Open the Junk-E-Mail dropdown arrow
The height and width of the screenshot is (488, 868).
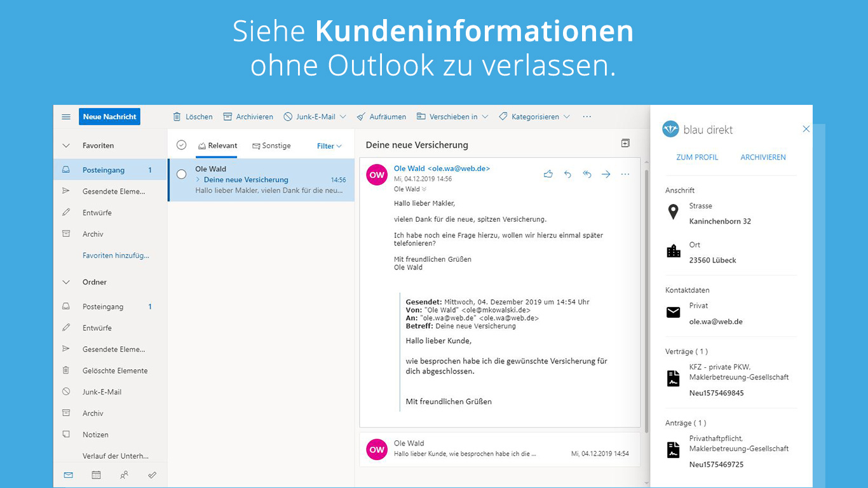coord(343,117)
